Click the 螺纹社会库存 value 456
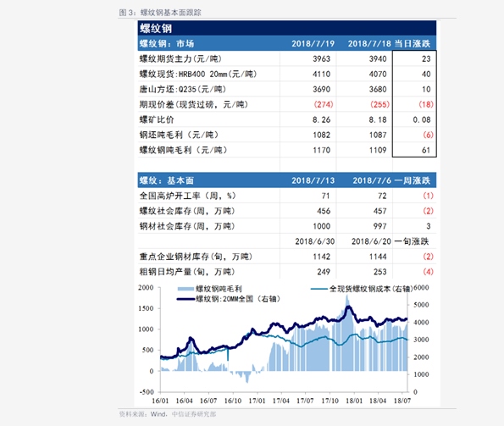The width and height of the screenshot is (504, 426). [324, 211]
